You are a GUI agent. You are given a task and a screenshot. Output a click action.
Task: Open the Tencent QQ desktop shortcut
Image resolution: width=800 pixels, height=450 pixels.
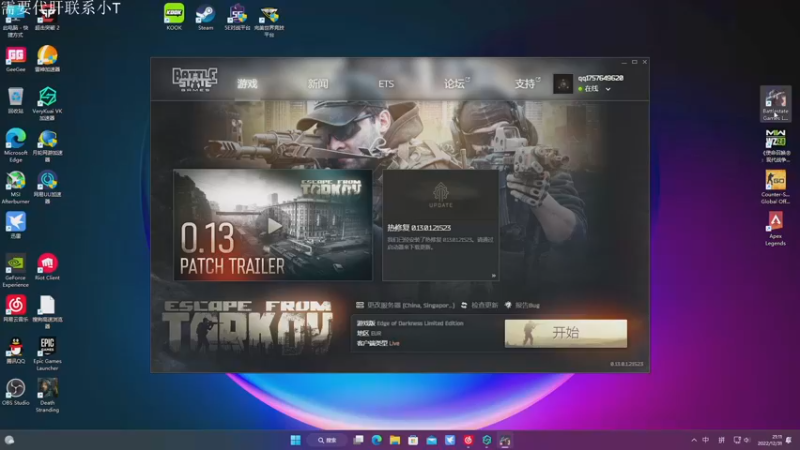(x=15, y=351)
